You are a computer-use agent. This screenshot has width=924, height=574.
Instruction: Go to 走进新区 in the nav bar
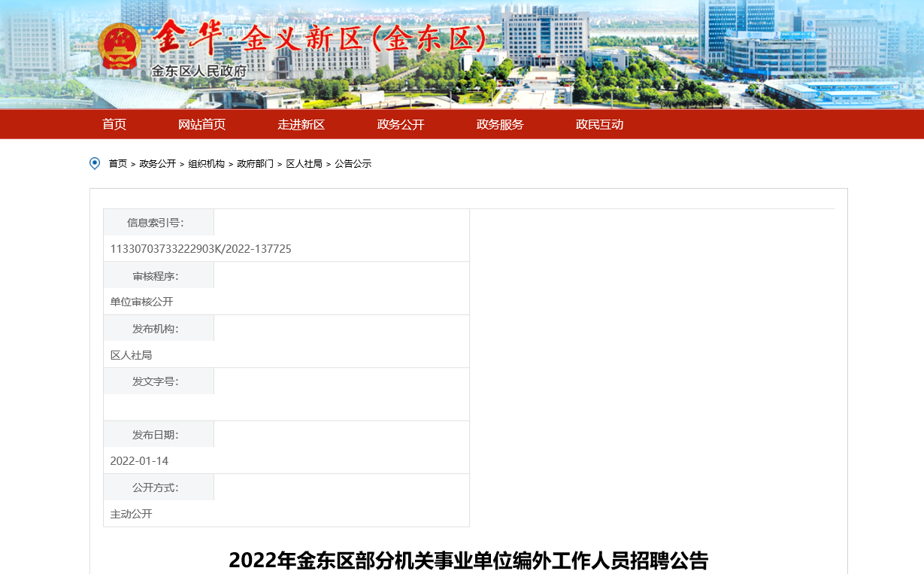[x=301, y=124]
